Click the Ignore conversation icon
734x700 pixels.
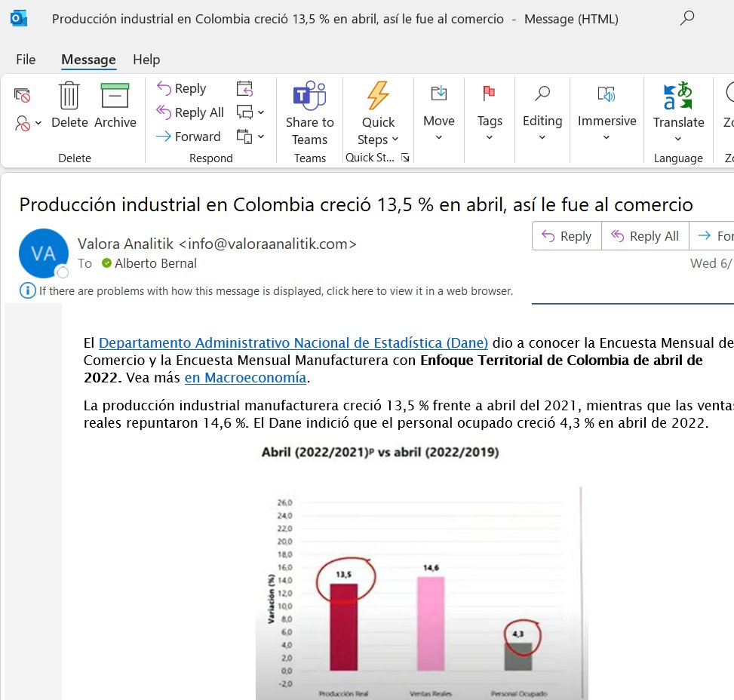pyautogui.click(x=22, y=95)
